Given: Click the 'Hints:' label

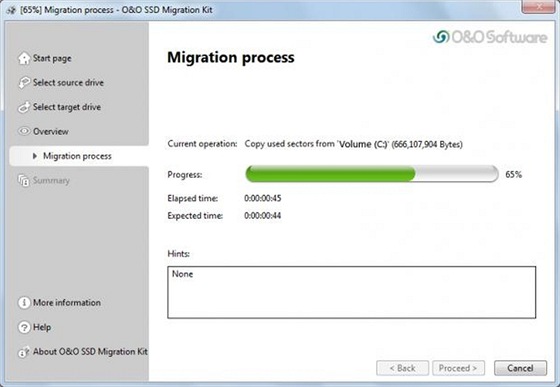Looking at the screenshot, I should pyautogui.click(x=179, y=254).
